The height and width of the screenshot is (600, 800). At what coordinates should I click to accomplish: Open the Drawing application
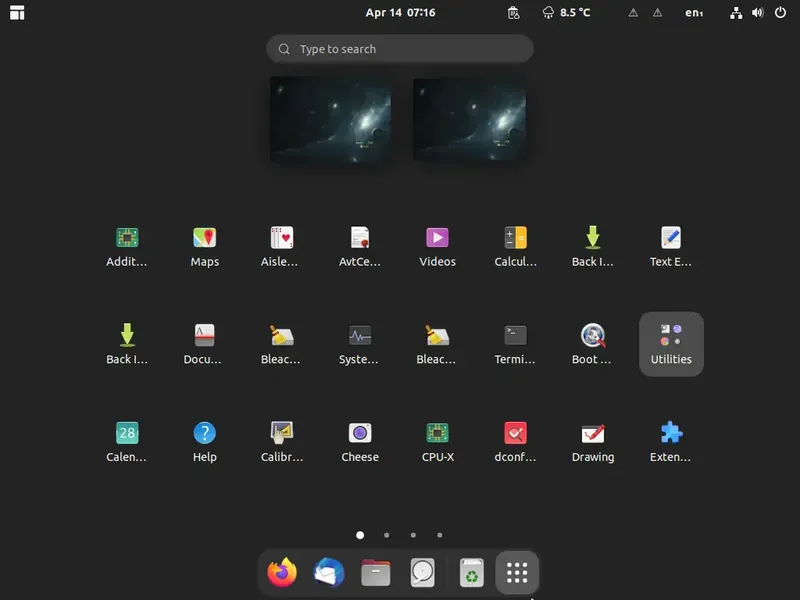[593, 442]
